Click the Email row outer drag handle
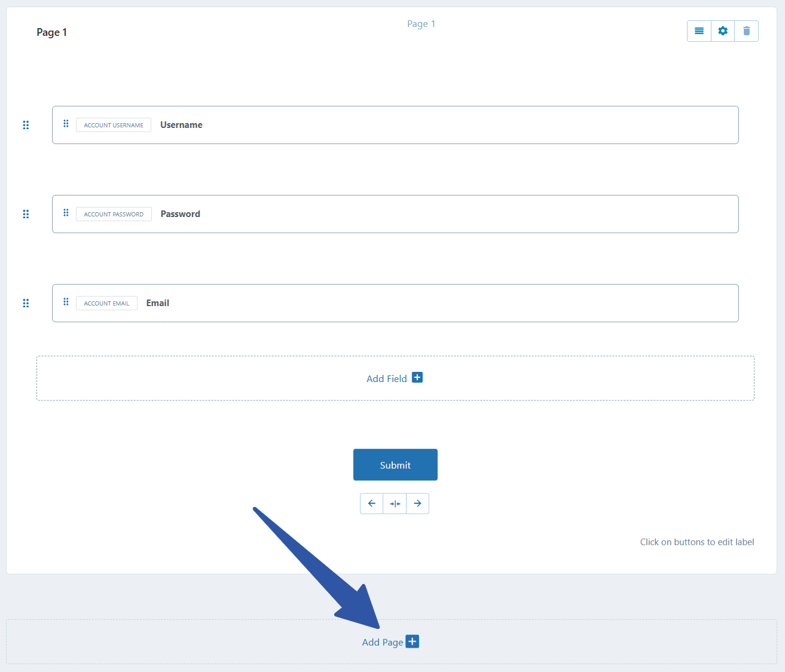Image resolution: width=785 pixels, height=672 pixels. tap(26, 303)
